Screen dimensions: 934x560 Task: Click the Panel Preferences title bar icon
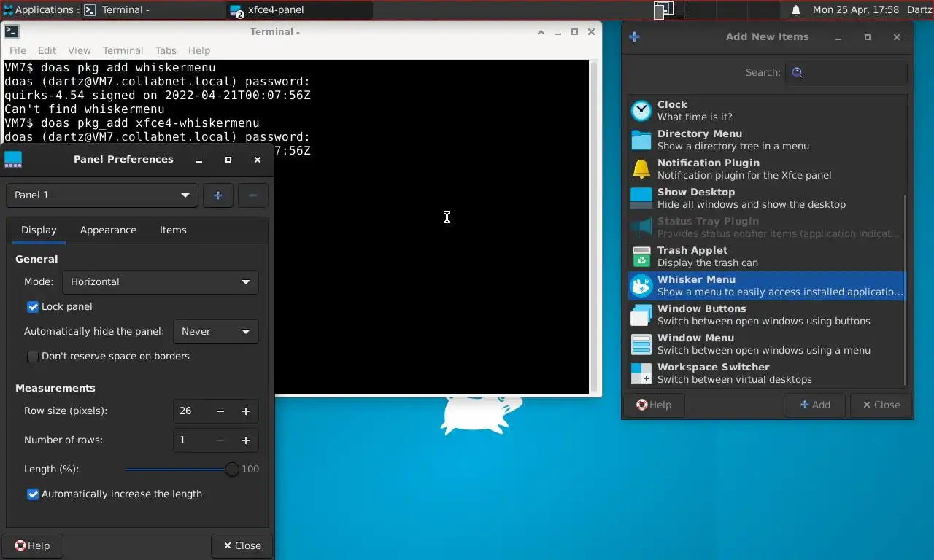[13, 159]
